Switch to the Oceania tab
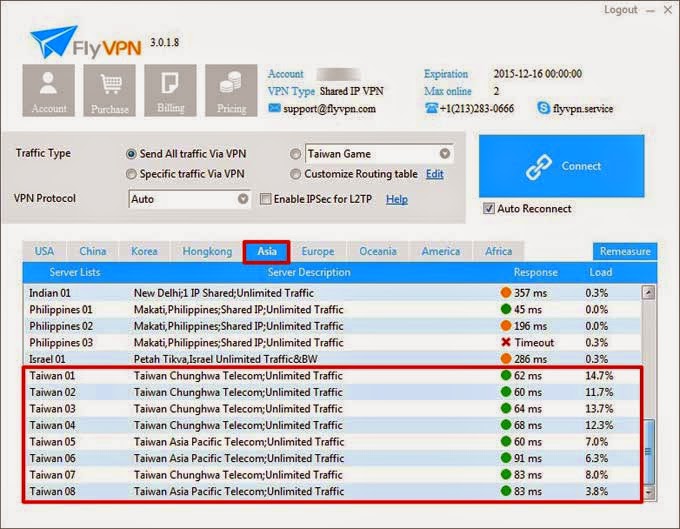This screenshot has width=680, height=529. pyautogui.click(x=378, y=251)
